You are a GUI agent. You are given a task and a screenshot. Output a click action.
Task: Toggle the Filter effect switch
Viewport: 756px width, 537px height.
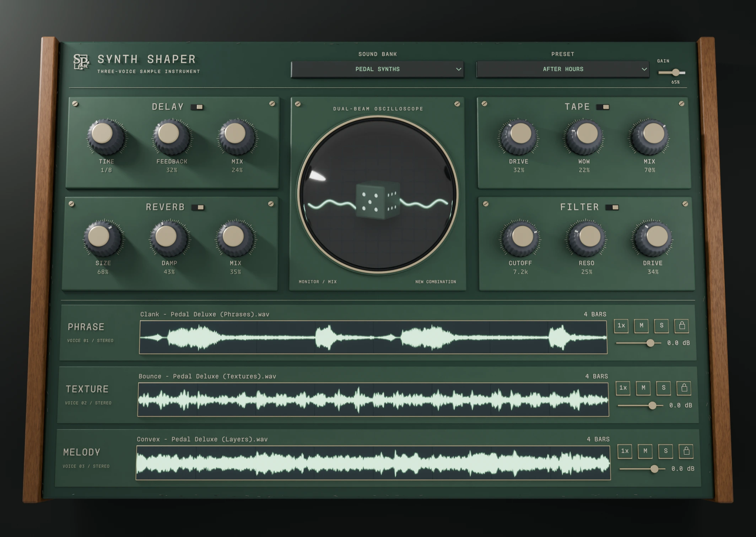[x=612, y=207]
